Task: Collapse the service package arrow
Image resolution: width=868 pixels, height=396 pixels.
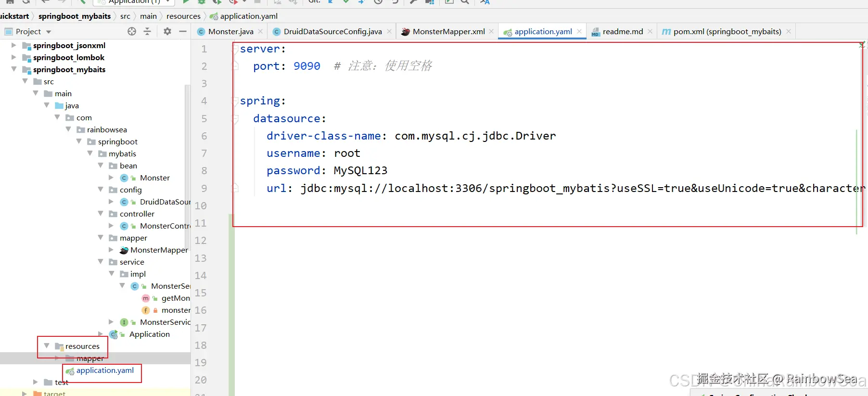Action: [101, 262]
